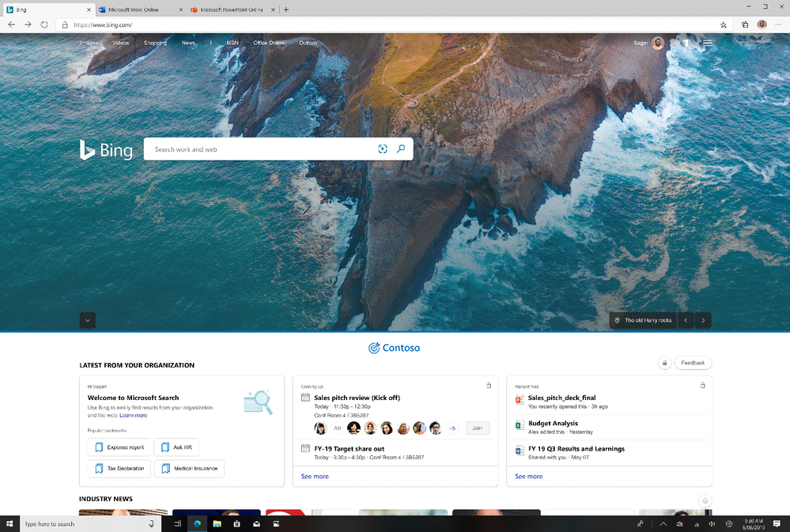Screen dimensions: 790x532
Task: Add page to favorites star icon
Action: (x=724, y=25)
